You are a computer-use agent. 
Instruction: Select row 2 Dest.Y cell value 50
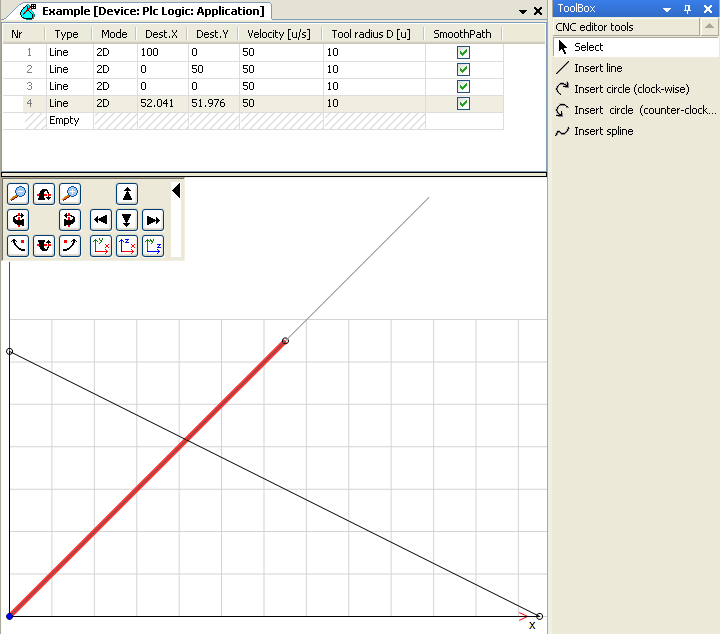click(214, 69)
